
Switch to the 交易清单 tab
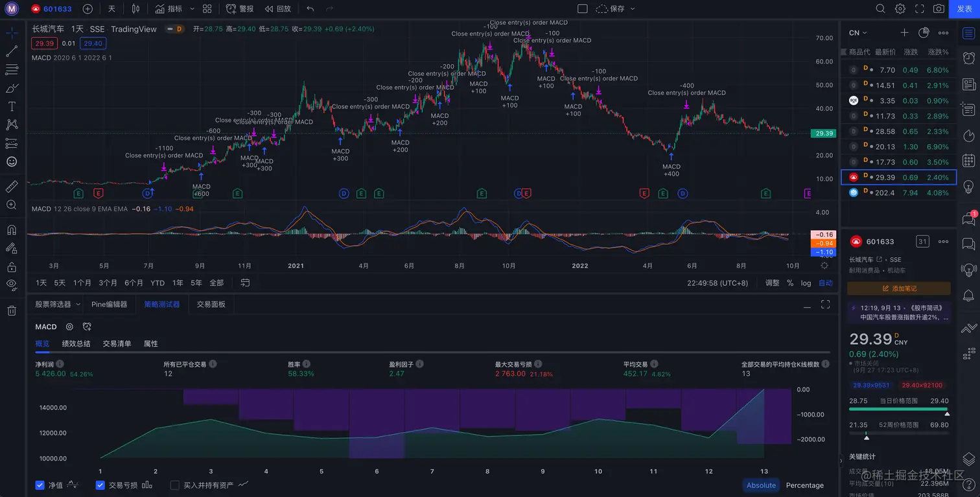[x=117, y=343]
